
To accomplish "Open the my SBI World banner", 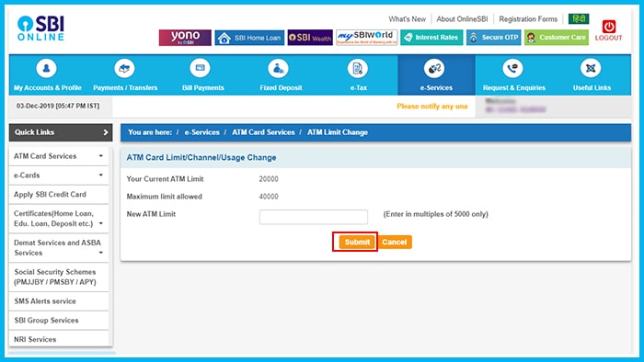I will 366,38.
